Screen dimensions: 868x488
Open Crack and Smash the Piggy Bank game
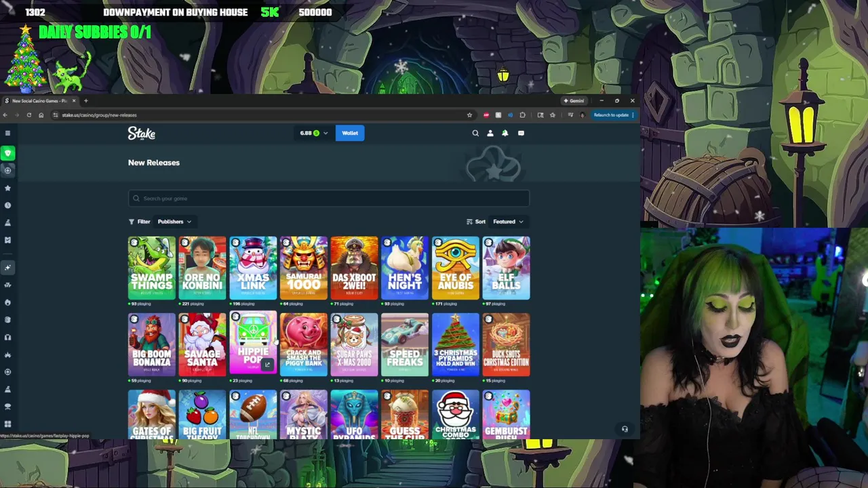pos(304,344)
